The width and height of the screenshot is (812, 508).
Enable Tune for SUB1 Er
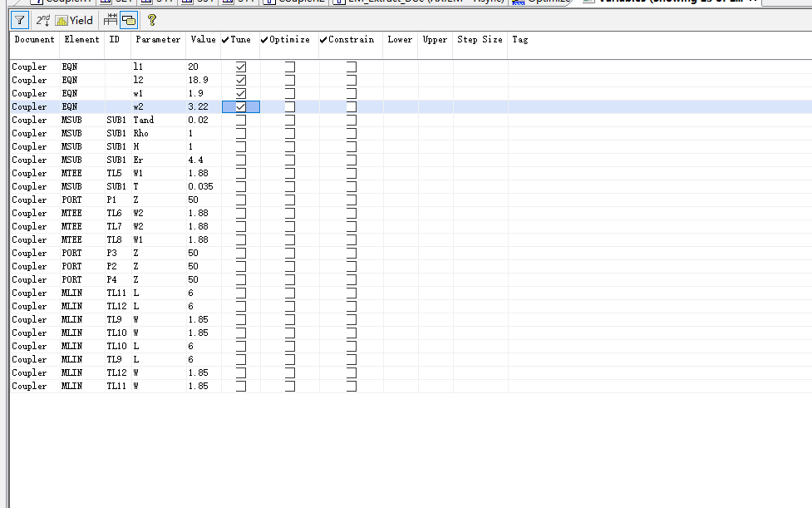(x=241, y=160)
